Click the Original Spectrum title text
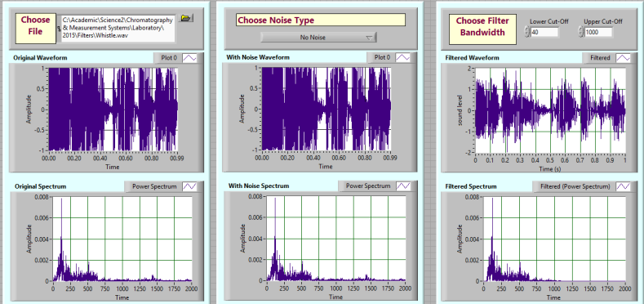 [40, 186]
